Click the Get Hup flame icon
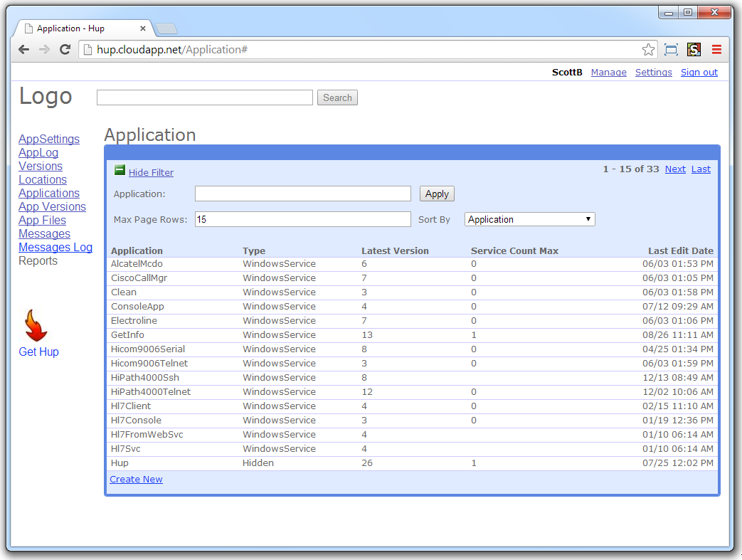Image resolution: width=742 pixels, height=560 pixels. tap(35, 327)
